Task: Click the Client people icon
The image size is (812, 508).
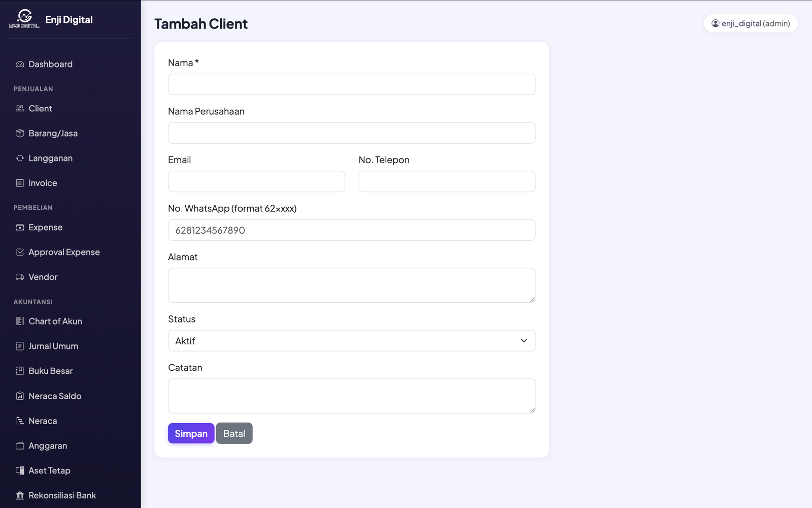Action: point(20,108)
